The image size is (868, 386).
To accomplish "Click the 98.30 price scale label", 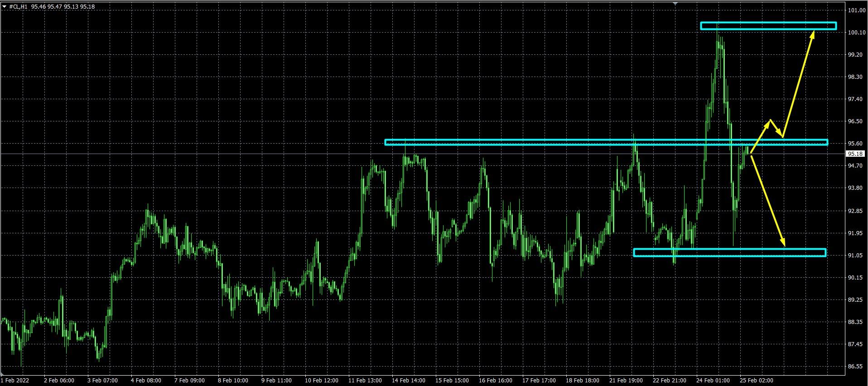I will 855,77.
